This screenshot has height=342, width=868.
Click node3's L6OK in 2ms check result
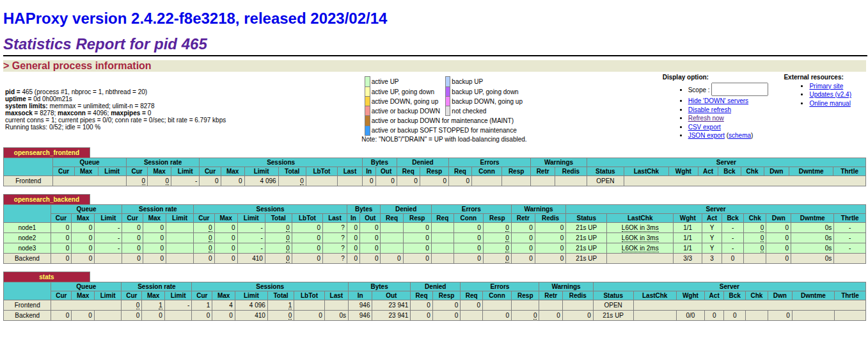pyautogui.click(x=640, y=248)
